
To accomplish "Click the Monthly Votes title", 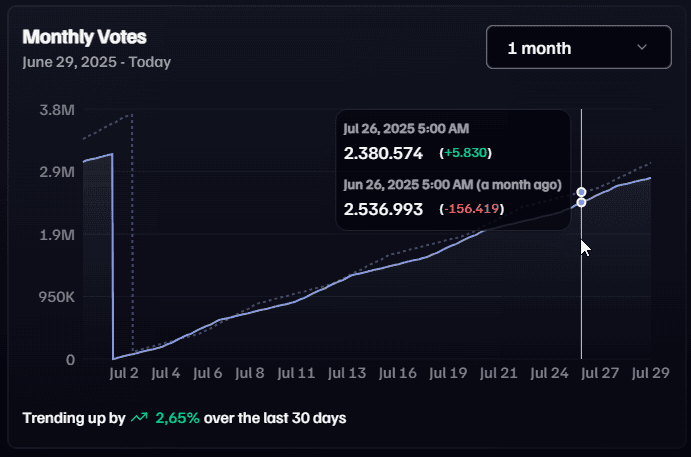I will 84,37.
